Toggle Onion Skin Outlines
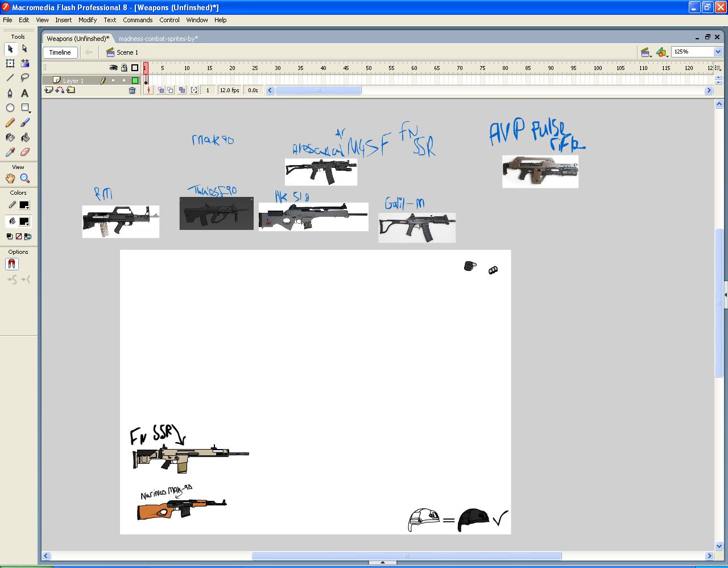 (171, 90)
